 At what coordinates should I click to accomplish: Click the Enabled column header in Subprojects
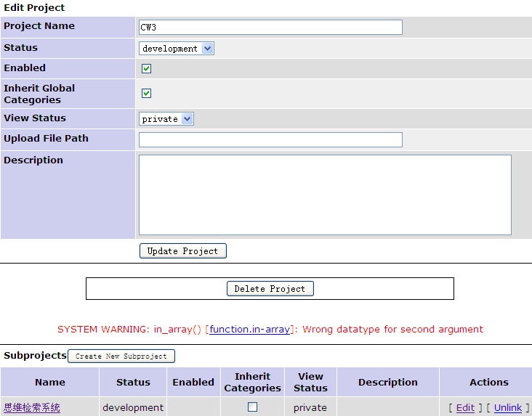pyautogui.click(x=193, y=383)
